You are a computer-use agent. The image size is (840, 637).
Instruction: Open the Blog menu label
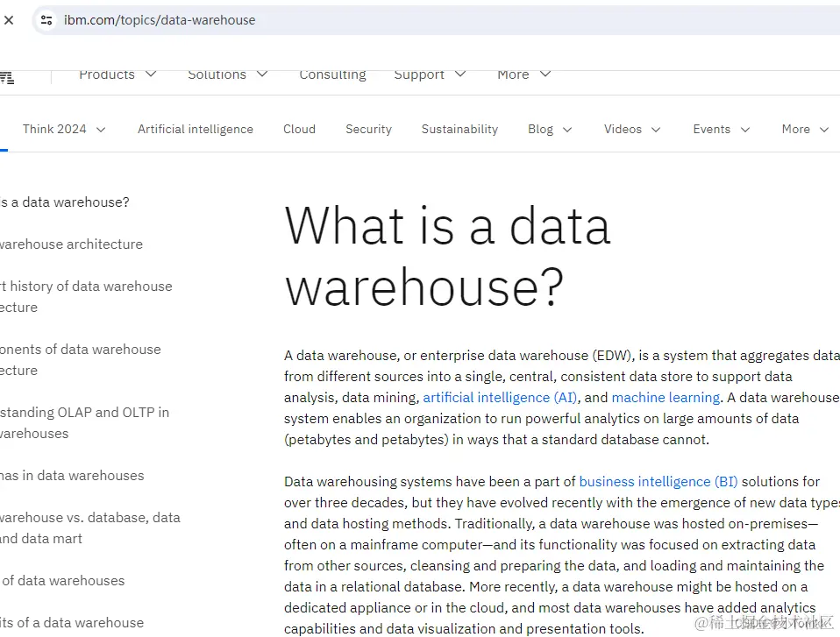click(540, 129)
